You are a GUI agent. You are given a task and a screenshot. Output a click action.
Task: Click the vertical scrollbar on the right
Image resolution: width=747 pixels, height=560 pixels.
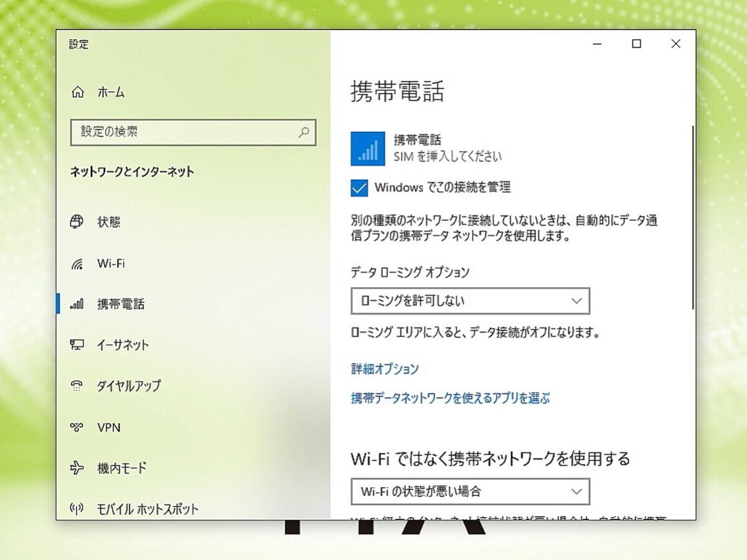(693, 218)
